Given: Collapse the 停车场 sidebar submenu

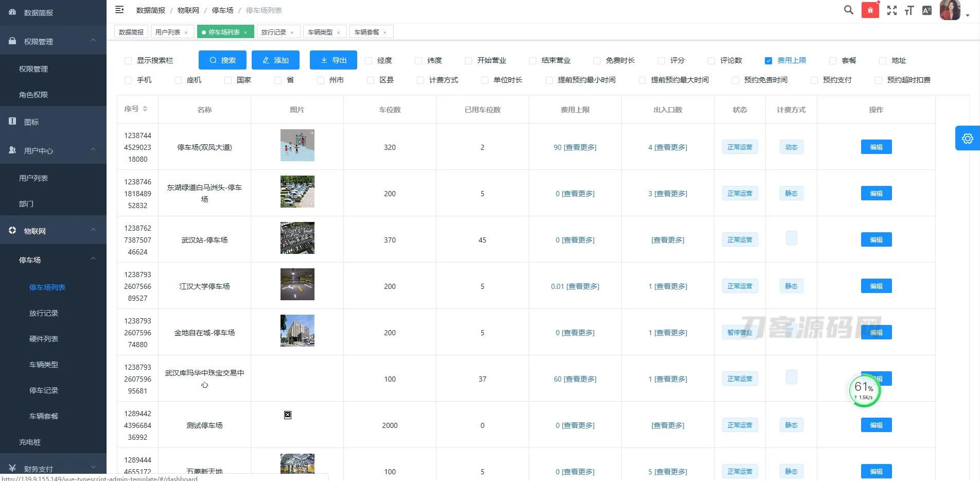Looking at the screenshot, I should pos(93,260).
